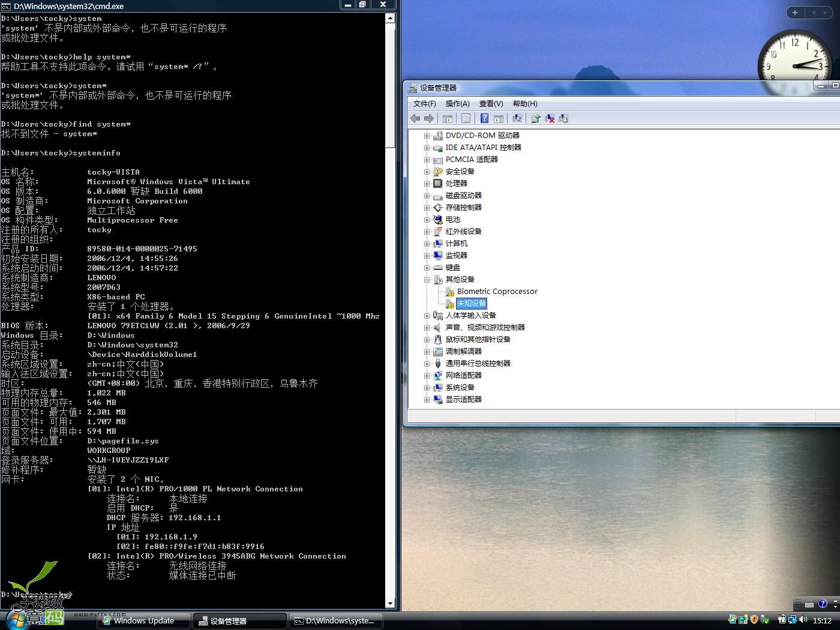Image resolution: width=840 pixels, height=630 pixels.
Task: Select the 电池 category icon
Action: click(x=438, y=220)
